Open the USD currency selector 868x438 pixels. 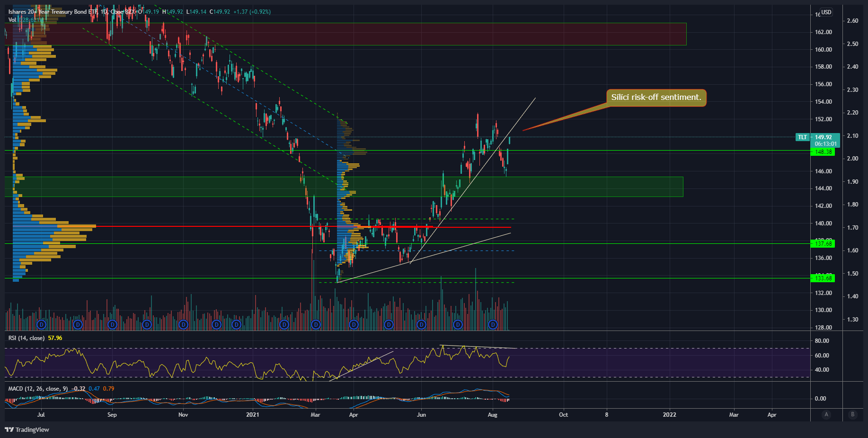coord(826,12)
